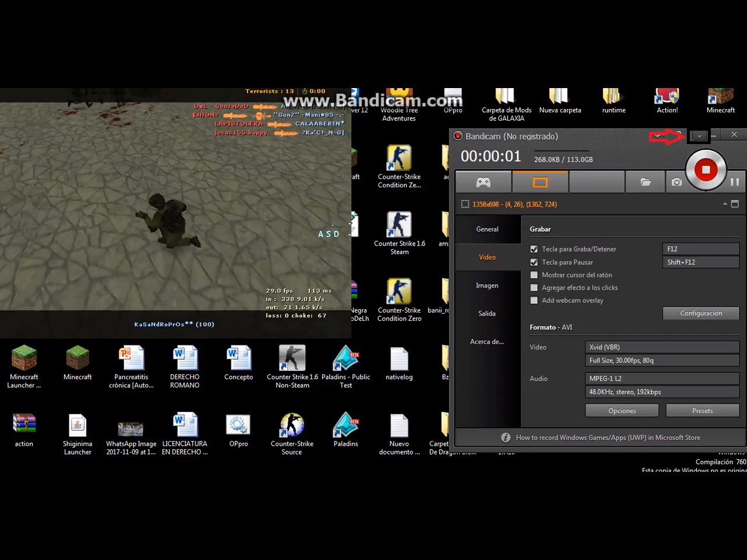Uncheck Tecla para Pausar
Image resolution: width=747 pixels, height=560 pixels.
533,262
